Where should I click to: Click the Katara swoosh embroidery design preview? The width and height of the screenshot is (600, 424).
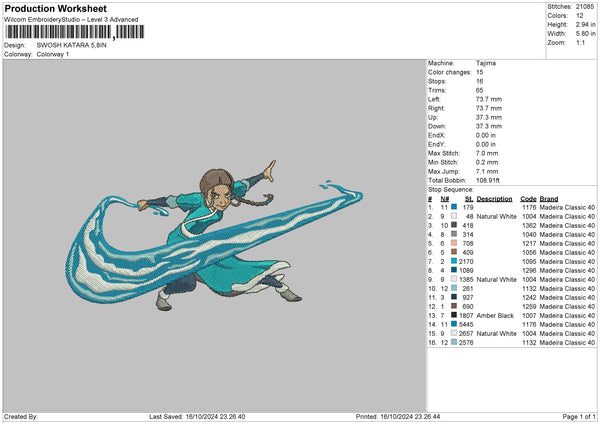point(214,235)
